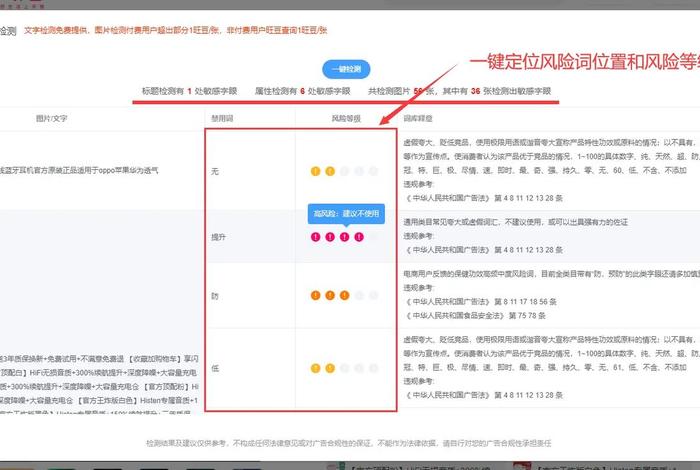Click second pink risk icon in 提升 row
700x470 pixels.
(x=330, y=237)
